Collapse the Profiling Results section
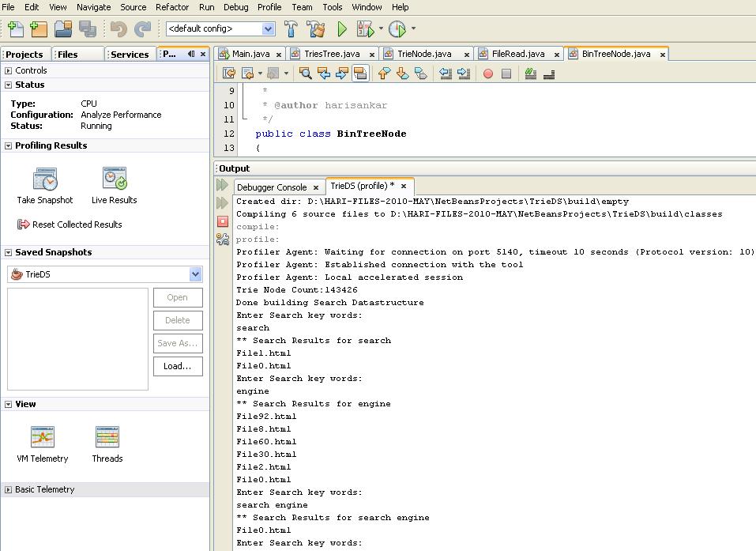The height and width of the screenshot is (551, 756). click(8, 145)
